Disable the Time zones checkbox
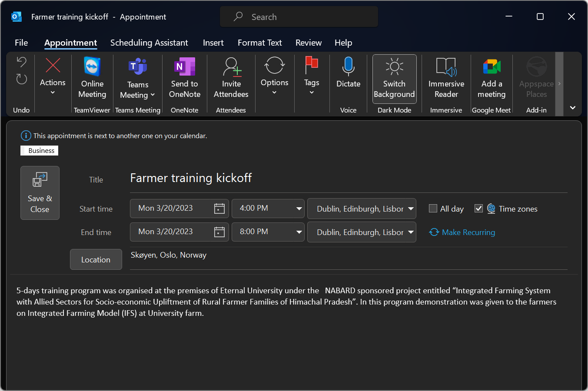588x391 pixels. (478, 209)
